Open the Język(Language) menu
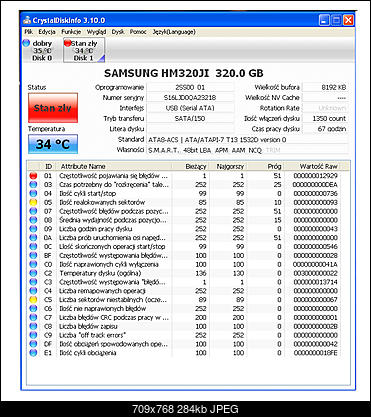Viewport: 371px width, 417px height. 174,32
